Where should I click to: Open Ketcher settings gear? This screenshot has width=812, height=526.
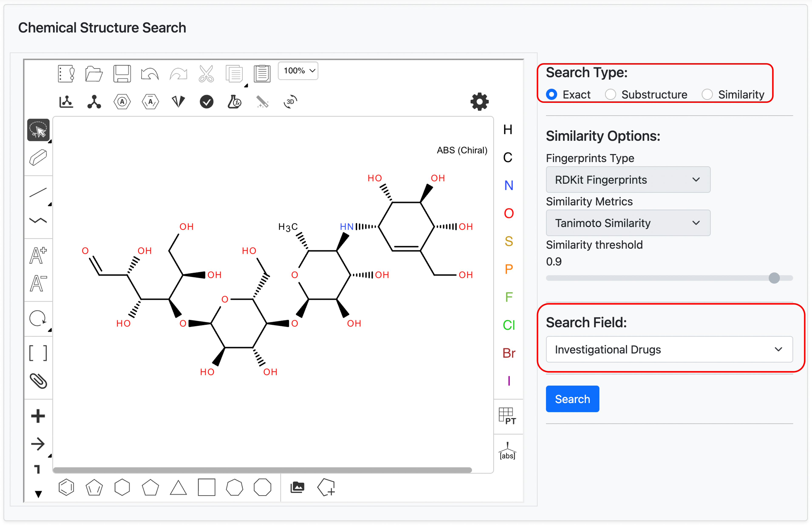[479, 102]
